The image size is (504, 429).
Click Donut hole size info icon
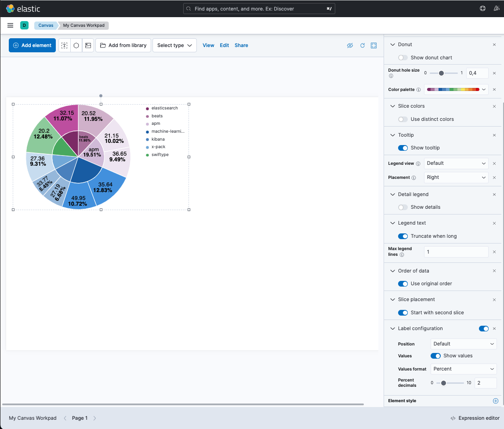coord(391,76)
